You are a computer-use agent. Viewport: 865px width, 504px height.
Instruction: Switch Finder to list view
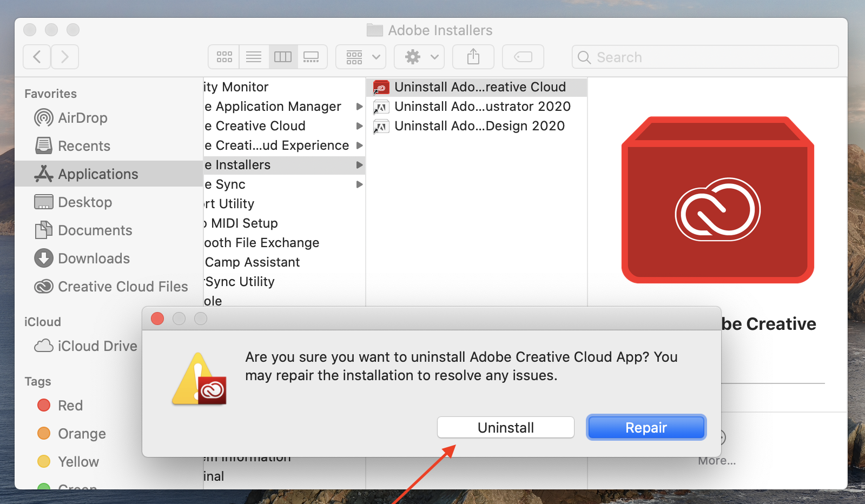coord(254,57)
